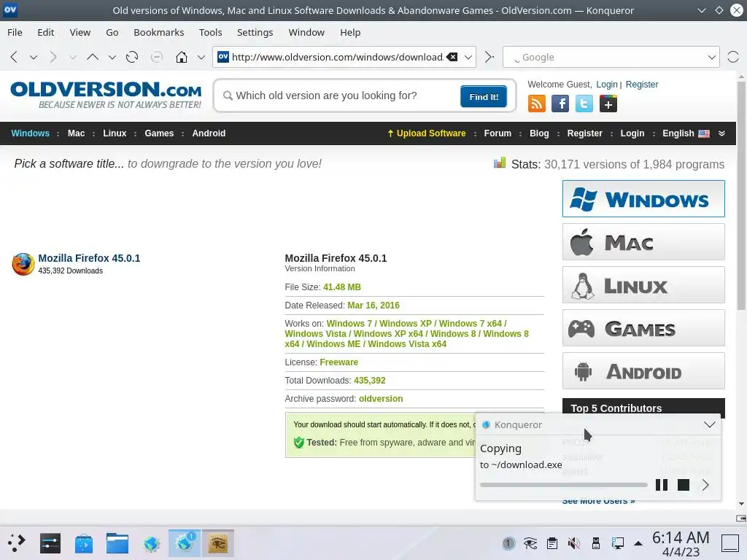This screenshot has width=747, height=560.
Task: Clear the URL location bar
Action: (452, 57)
